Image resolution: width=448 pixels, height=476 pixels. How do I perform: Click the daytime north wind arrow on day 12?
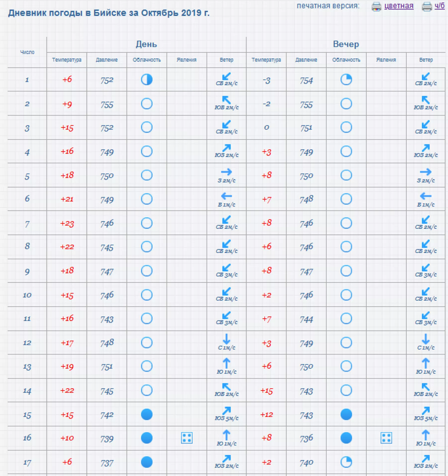pyautogui.click(x=226, y=339)
